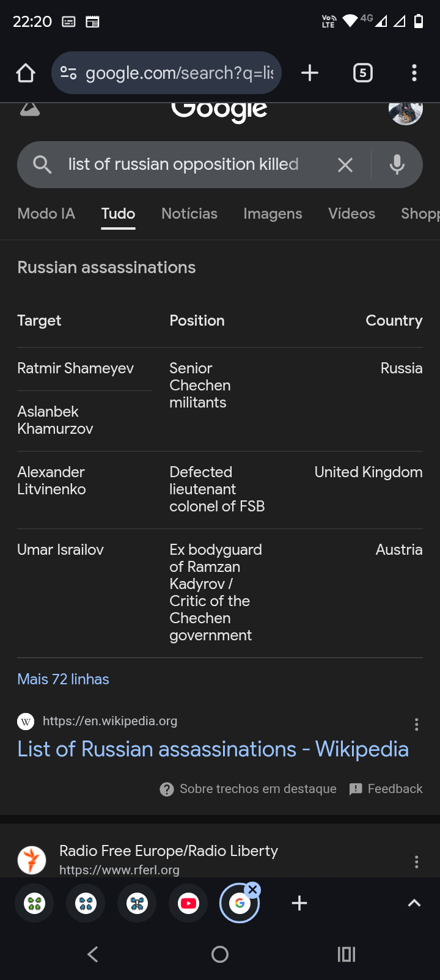
Task: Open a new tab with plus icon
Action: (x=310, y=73)
